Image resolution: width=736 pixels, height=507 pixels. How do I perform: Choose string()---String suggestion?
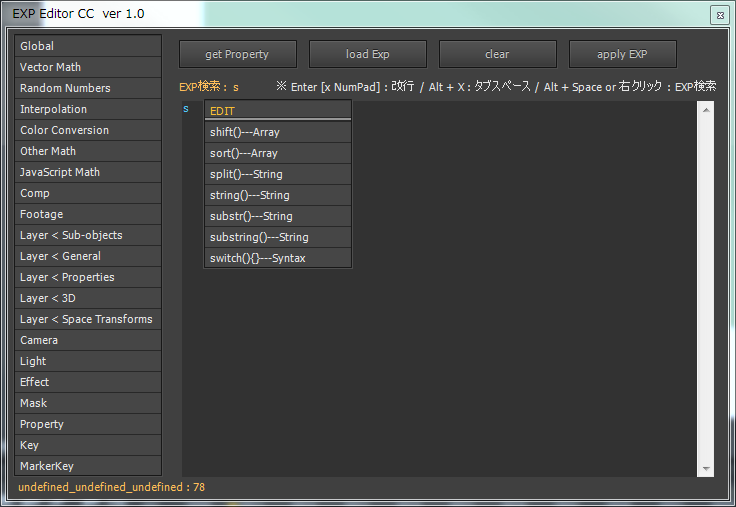pyautogui.click(x=278, y=195)
